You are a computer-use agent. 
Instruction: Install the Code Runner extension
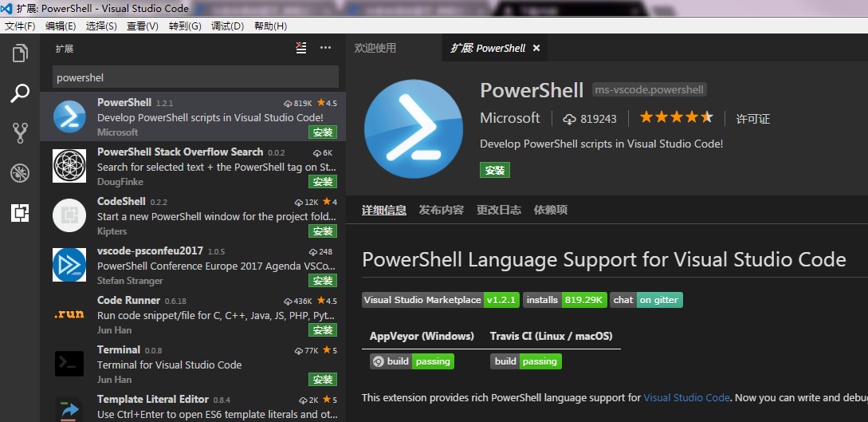(x=323, y=330)
